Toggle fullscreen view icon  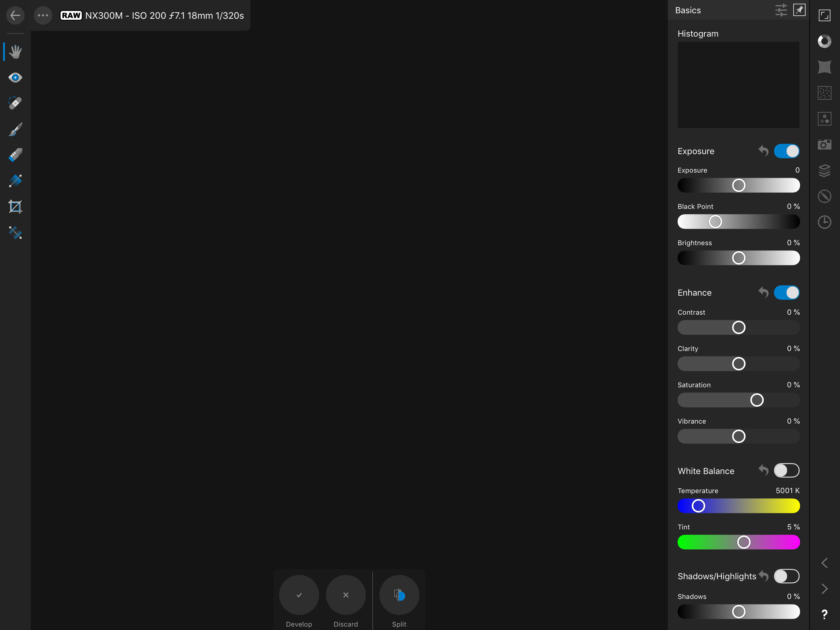(824, 16)
